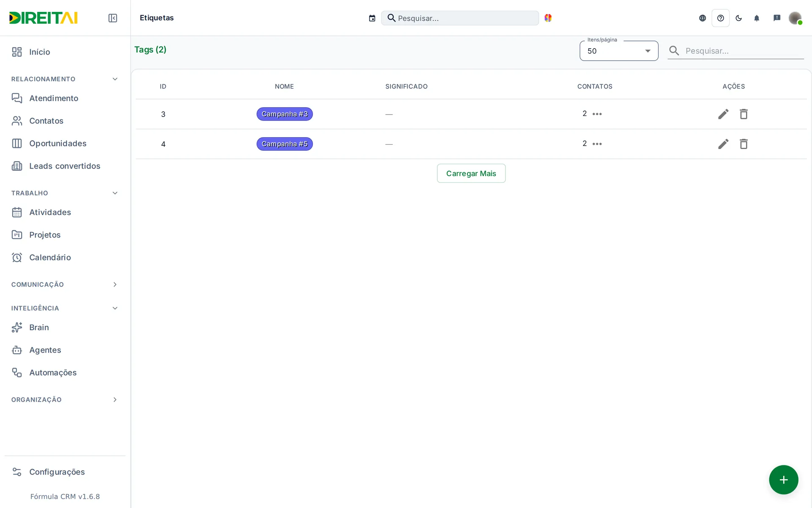Open the help question mark icon
The image size is (812, 508).
[x=721, y=18]
